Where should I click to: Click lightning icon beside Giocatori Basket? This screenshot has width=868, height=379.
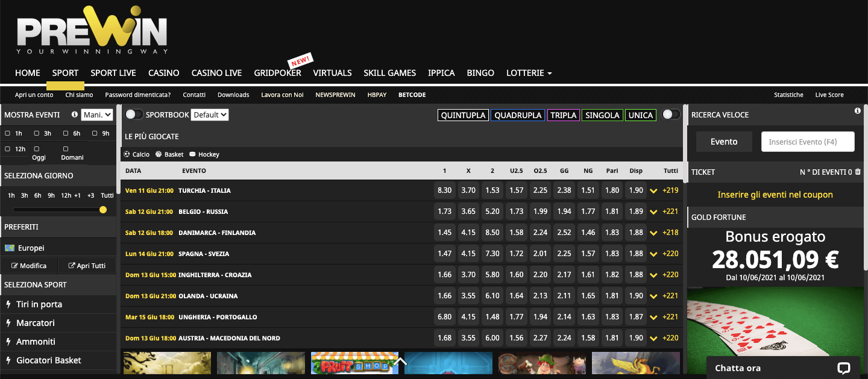tap(8, 360)
